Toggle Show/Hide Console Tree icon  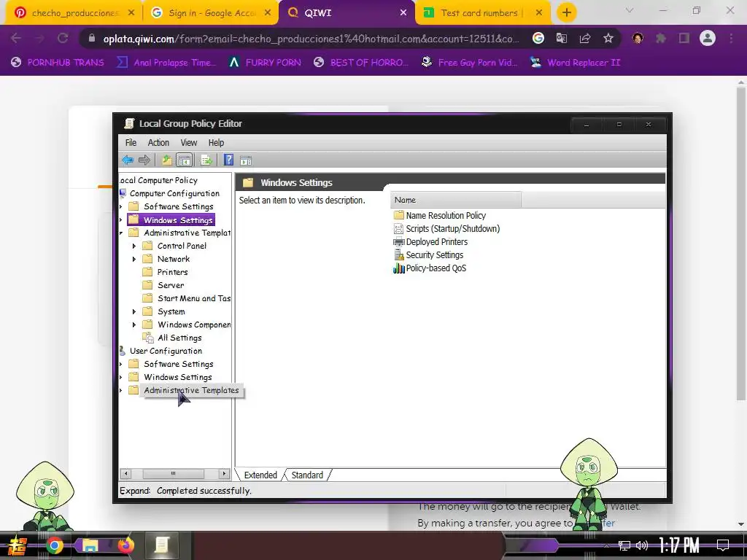[x=184, y=160]
